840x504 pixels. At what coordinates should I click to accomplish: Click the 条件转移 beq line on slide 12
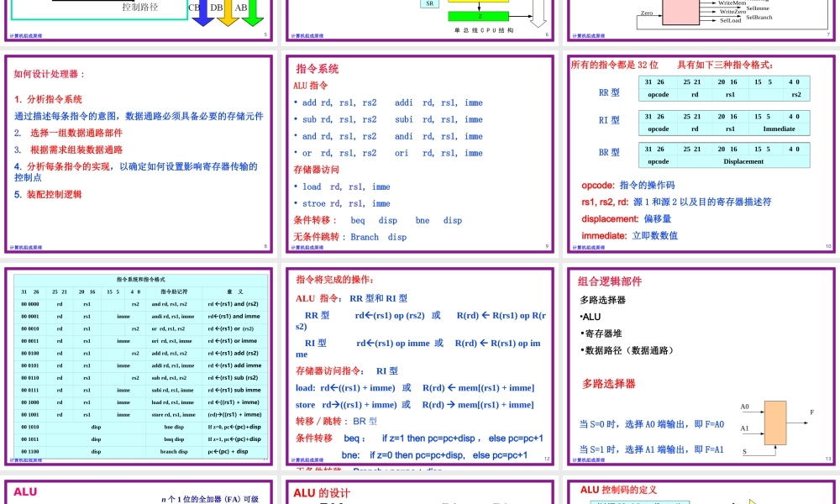419,438
